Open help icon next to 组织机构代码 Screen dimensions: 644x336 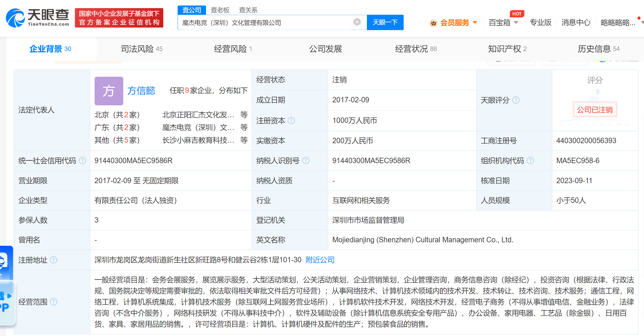tap(530, 160)
